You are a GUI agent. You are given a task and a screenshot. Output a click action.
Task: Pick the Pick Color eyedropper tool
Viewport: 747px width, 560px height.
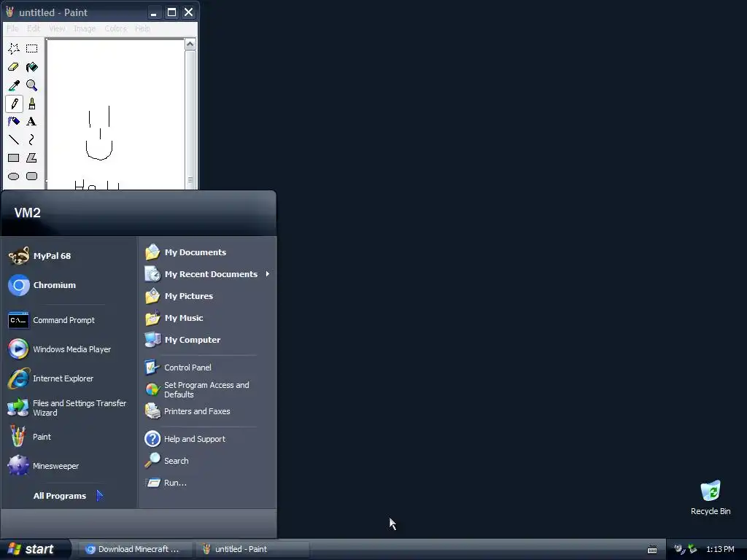click(x=14, y=85)
